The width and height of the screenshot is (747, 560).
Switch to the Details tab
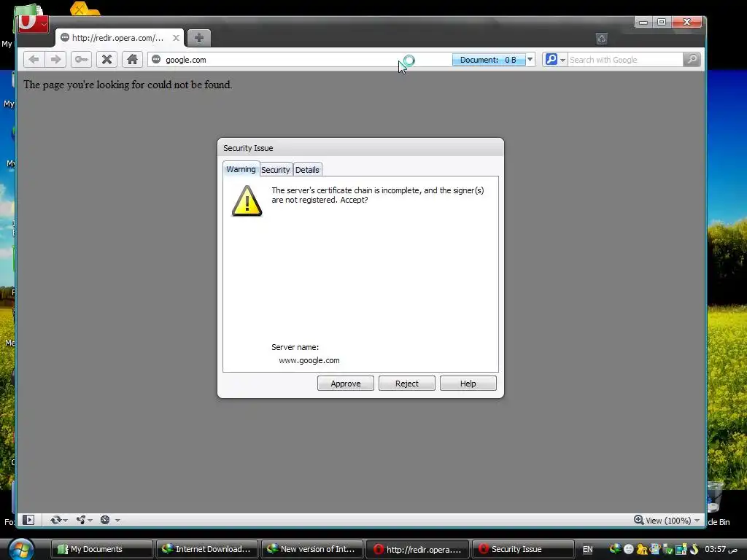pos(307,169)
